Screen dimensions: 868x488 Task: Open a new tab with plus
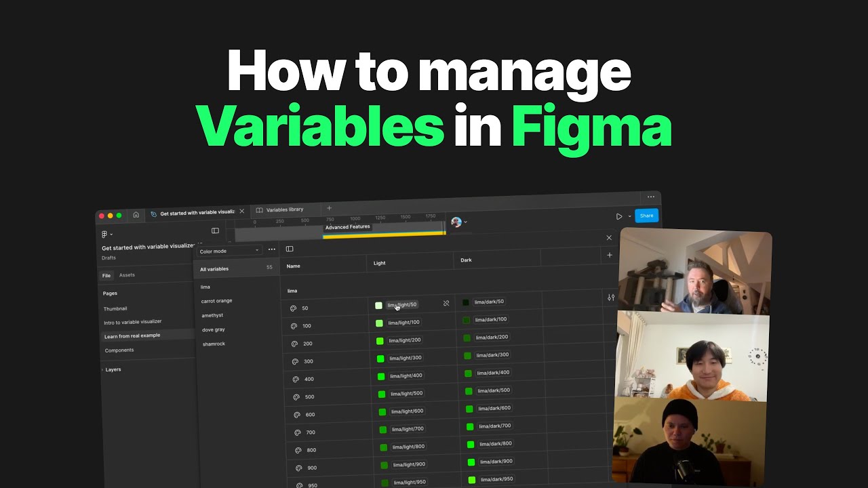pyautogui.click(x=330, y=208)
